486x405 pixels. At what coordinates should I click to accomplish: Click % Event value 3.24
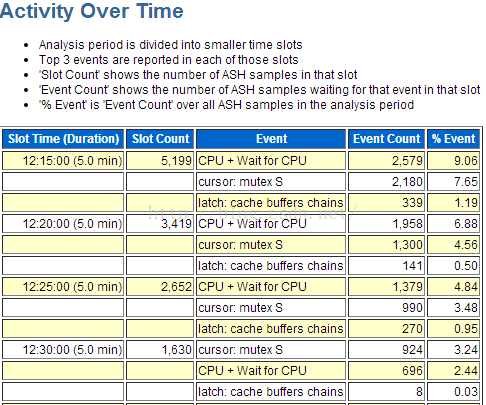tap(466, 350)
